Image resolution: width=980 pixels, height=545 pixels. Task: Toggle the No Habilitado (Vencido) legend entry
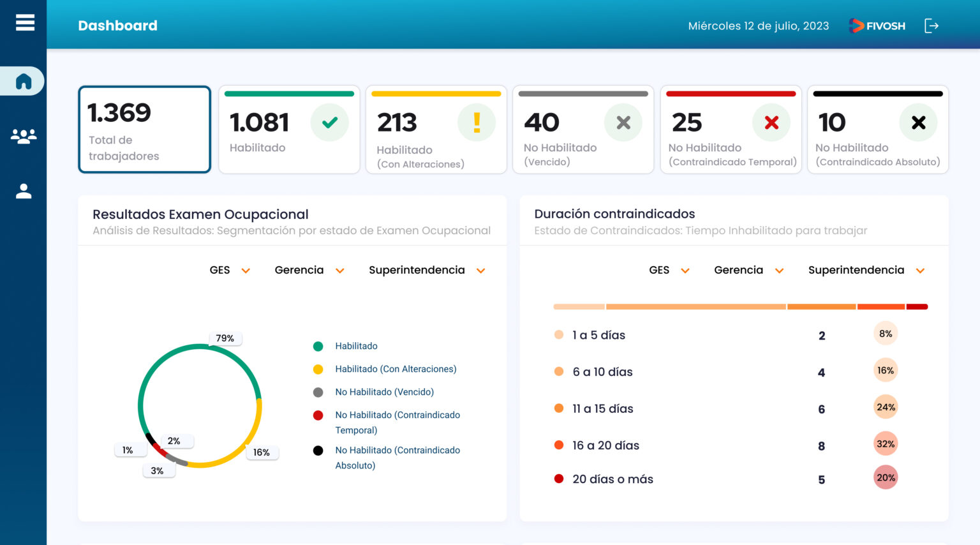[x=383, y=392]
